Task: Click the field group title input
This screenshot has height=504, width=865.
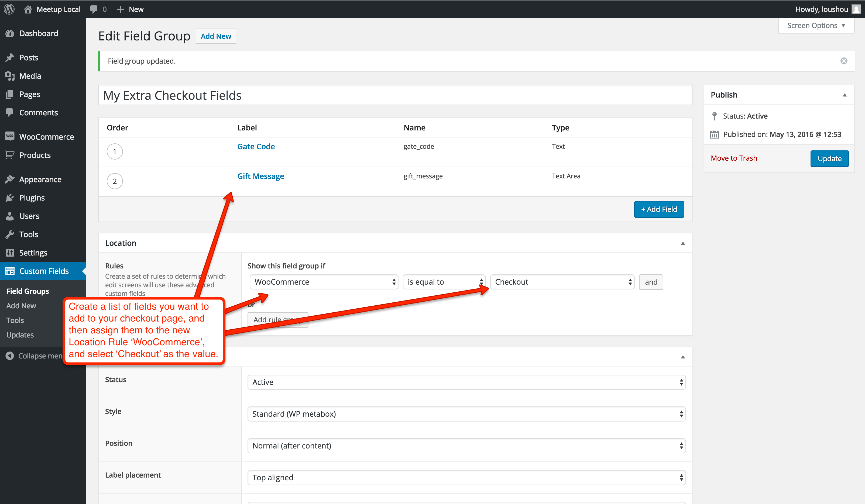Action: (395, 95)
